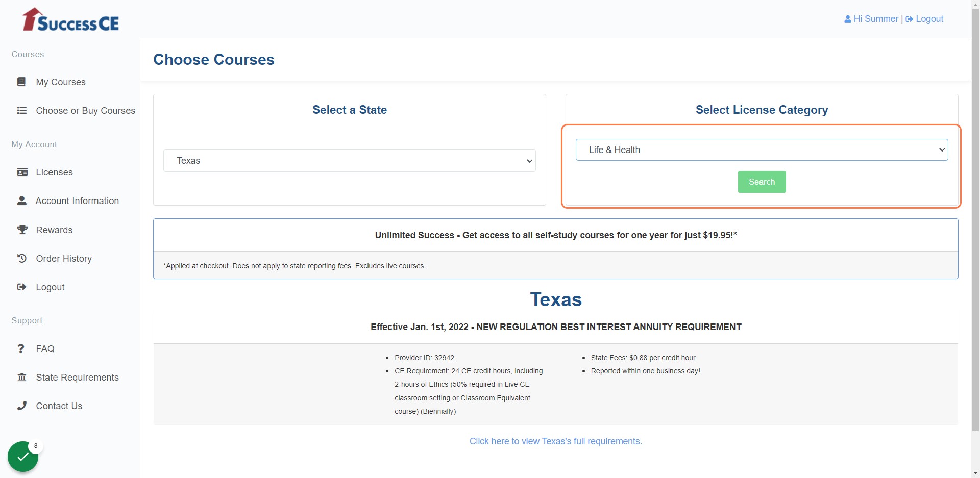The width and height of the screenshot is (980, 478).
Task: Click the page's vertical scrollbar
Action: 976,219
